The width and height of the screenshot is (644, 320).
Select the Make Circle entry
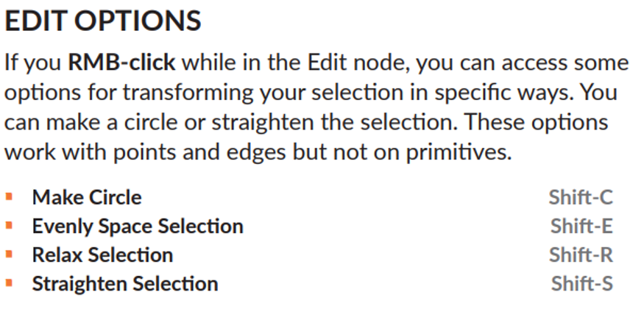click(x=87, y=198)
